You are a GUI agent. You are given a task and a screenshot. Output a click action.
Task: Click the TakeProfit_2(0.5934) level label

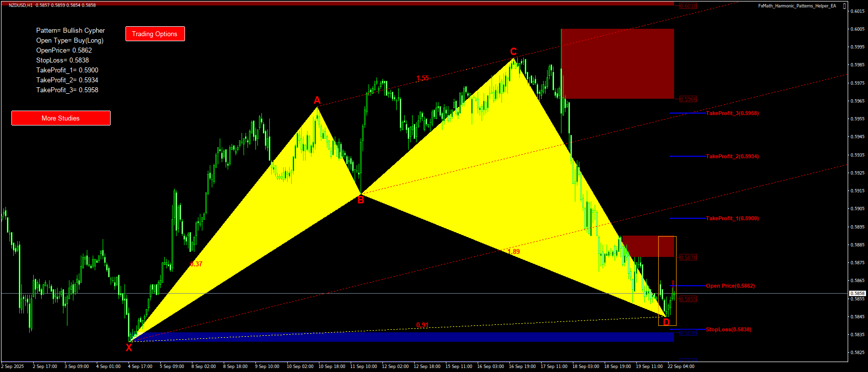732,156
